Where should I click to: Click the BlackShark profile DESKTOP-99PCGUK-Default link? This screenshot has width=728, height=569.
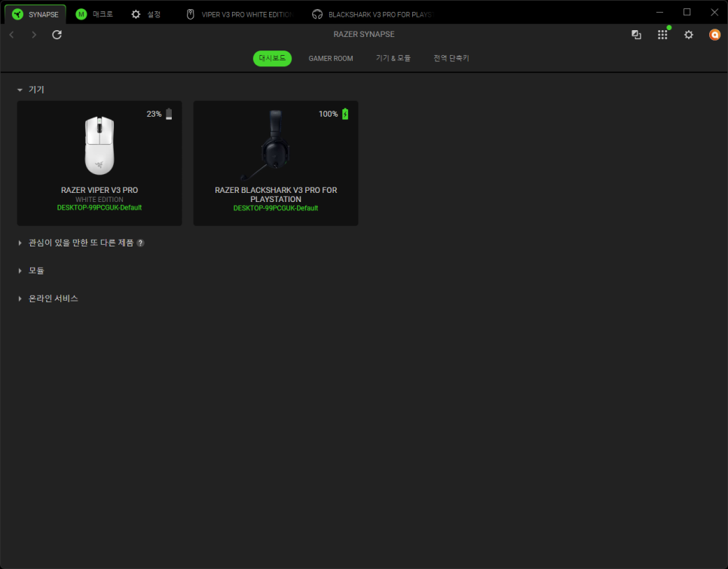pos(275,208)
